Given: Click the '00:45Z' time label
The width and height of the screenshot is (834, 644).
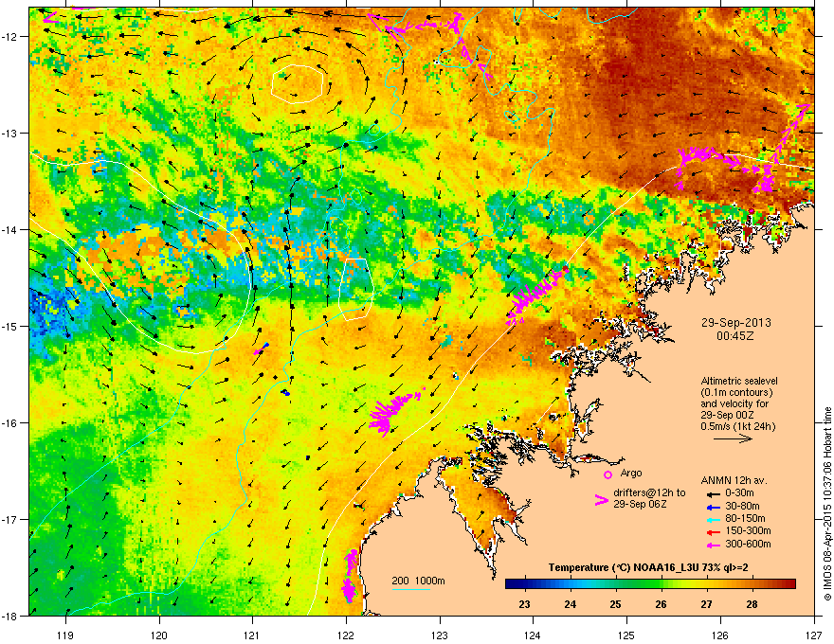Looking at the screenshot, I should pos(735,336).
